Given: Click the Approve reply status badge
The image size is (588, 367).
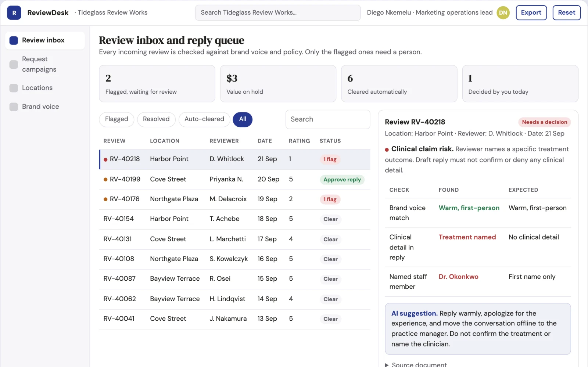Looking at the screenshot, I should coord(342,180).
